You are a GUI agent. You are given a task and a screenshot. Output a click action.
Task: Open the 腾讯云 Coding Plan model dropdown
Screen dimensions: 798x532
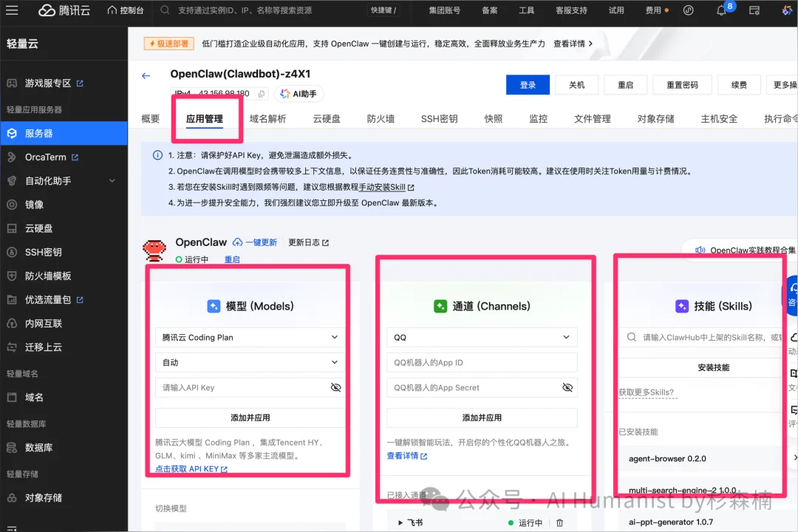coord(249,337)
